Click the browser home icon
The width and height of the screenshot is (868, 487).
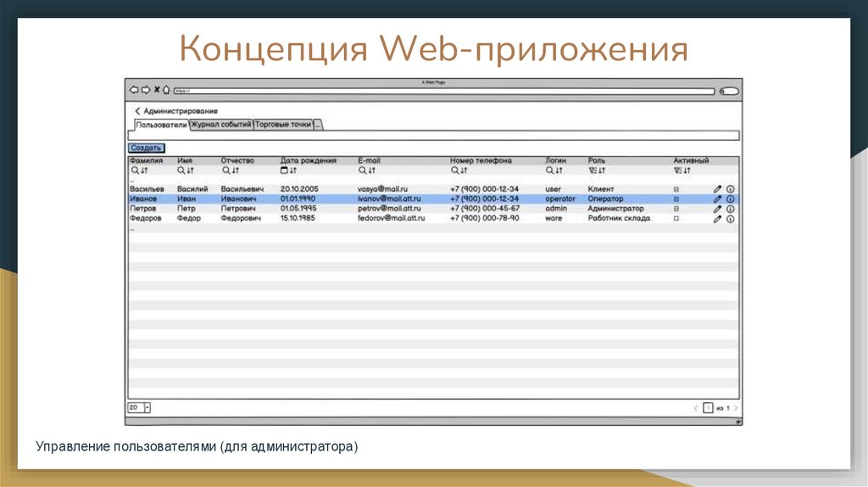[x=166, y=89]
